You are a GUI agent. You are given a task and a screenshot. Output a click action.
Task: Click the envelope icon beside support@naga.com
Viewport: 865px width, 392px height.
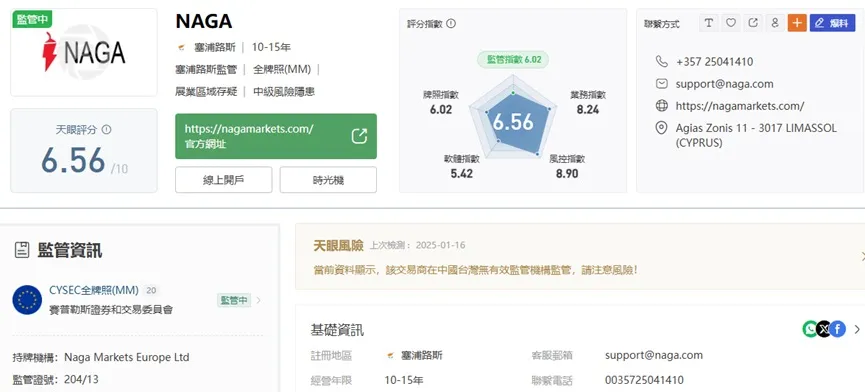coord(661,84)
